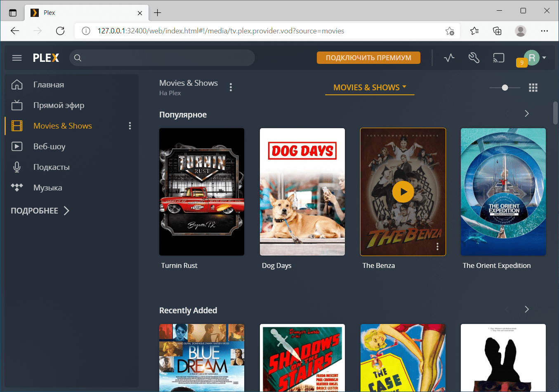559x392 pixels.
Task: Select Веб-шоу in the sidebar
Action: coord(50,146)
